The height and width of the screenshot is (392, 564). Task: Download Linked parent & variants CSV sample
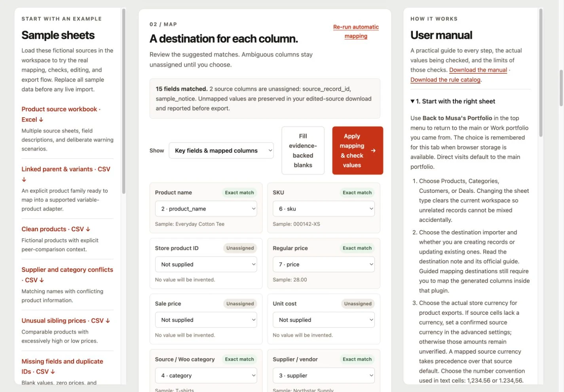[66, 174]
